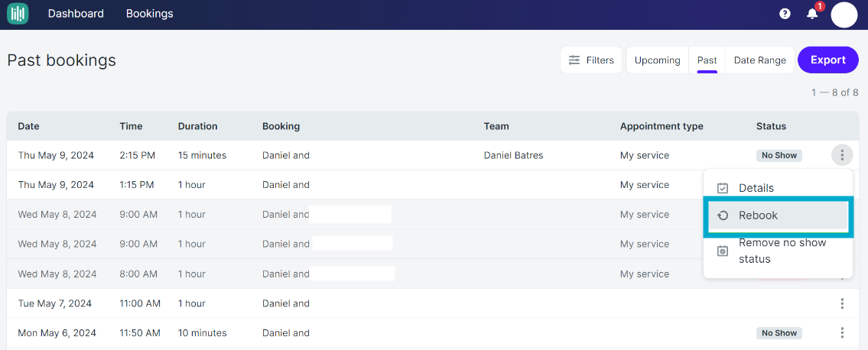Click the Remove no show status icon
868x350 pixels.
point(723,251)
